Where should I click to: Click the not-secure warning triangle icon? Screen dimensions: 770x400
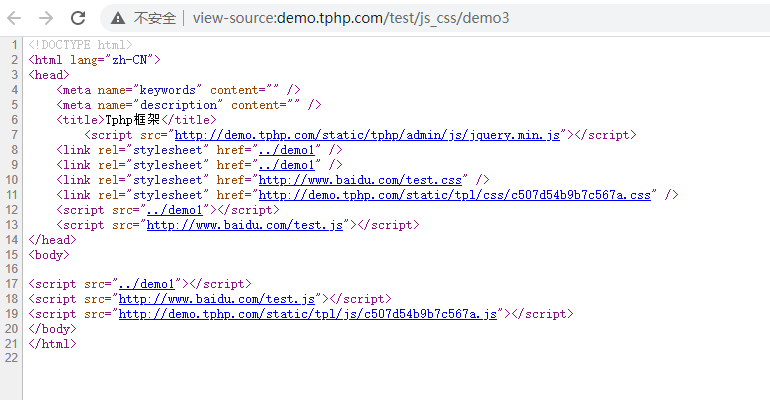pos(118,19)
